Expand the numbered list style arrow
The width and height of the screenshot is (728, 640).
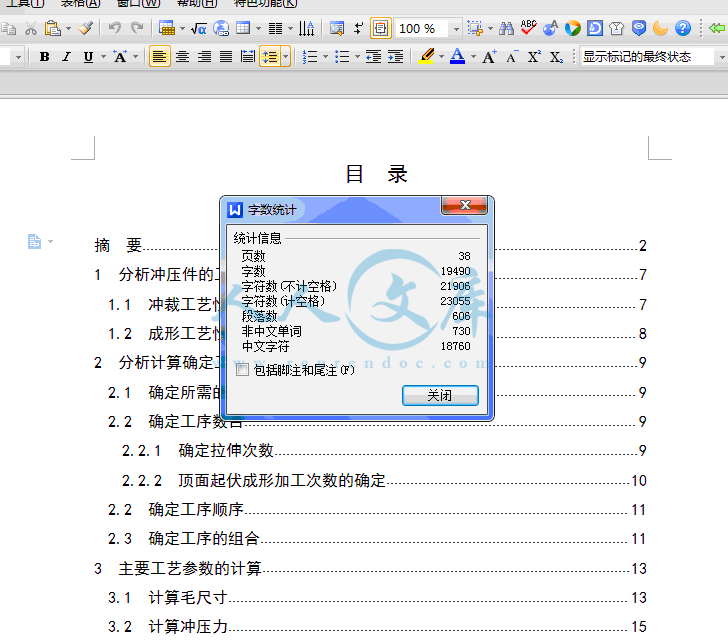[325, 57]
